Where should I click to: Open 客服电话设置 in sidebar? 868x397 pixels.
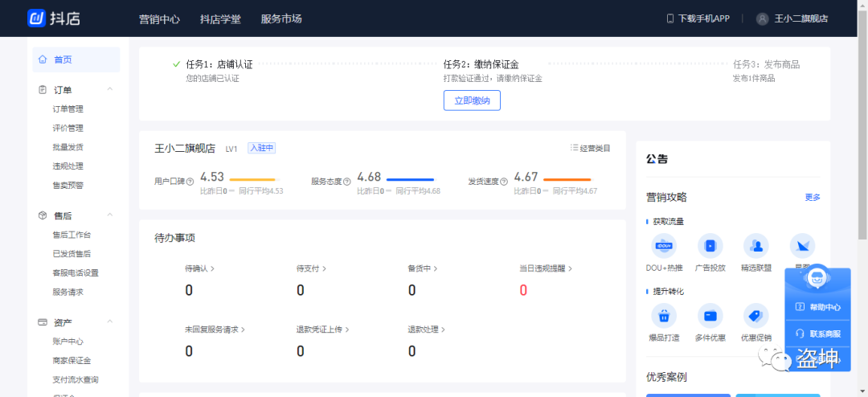(76, 273)
